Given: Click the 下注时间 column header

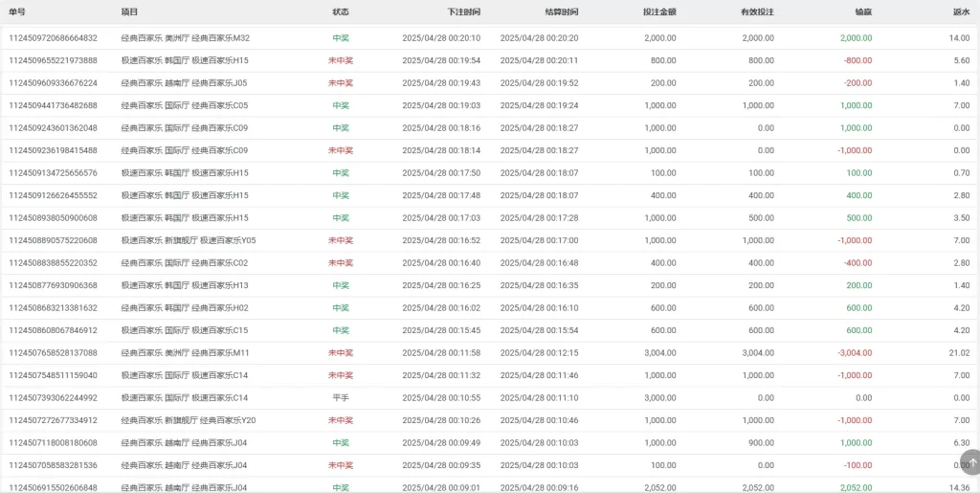Looking at the screenshot, I should click(x=464, y=11).
